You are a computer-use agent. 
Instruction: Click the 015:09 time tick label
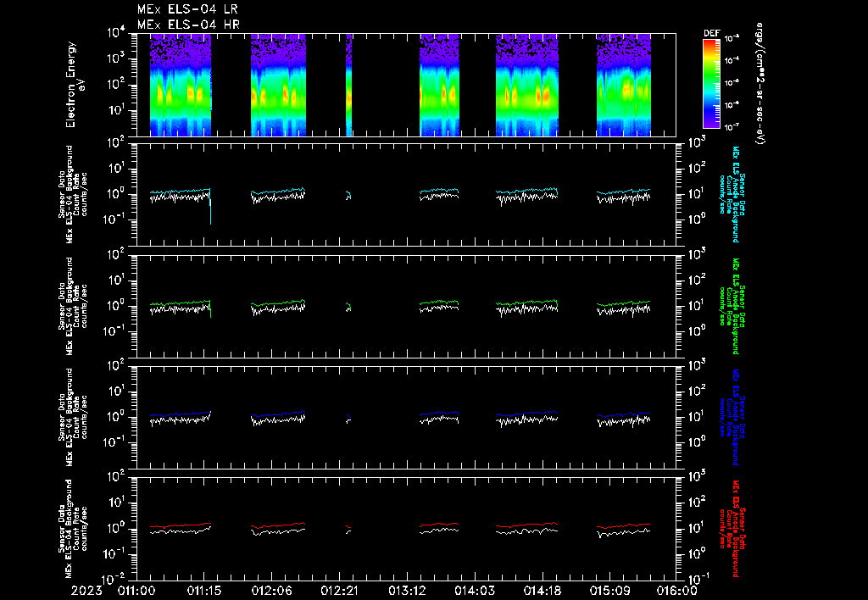point(609,591)
